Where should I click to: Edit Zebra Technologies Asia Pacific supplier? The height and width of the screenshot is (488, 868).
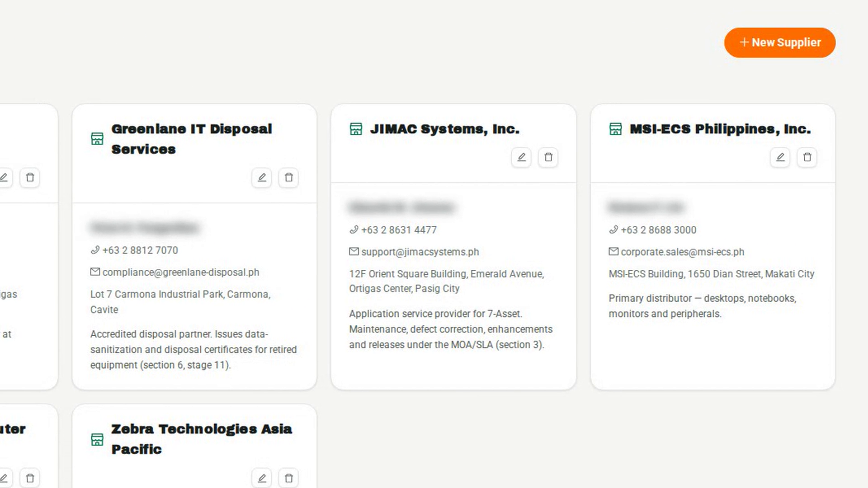click(x=262, y=478)
